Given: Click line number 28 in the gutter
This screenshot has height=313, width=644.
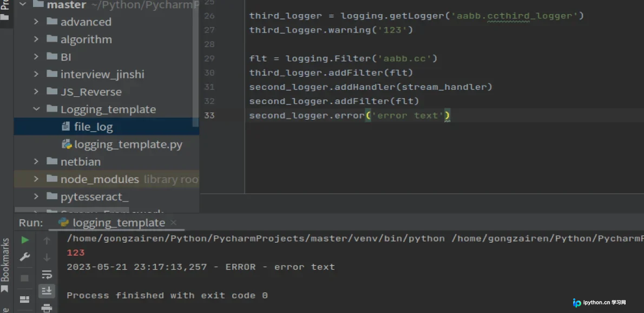Looking at the screenshot, I should pos(209,44).
